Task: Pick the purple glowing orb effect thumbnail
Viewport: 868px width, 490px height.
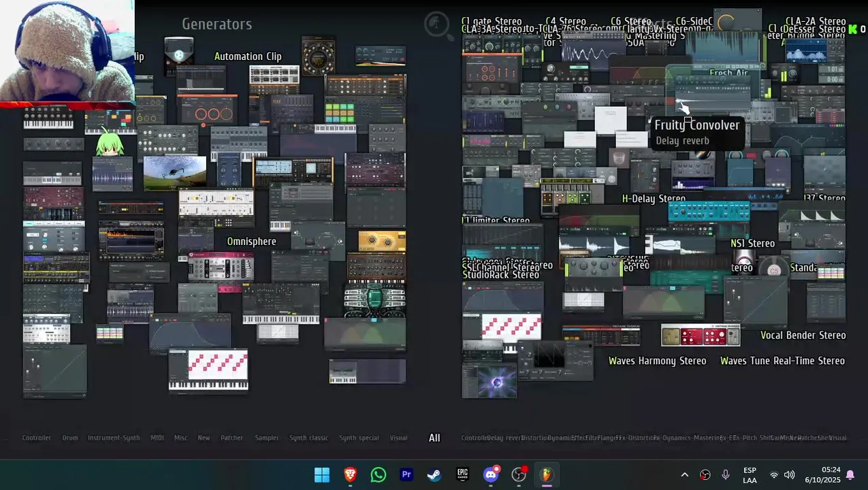Action: tap(489, 382)
